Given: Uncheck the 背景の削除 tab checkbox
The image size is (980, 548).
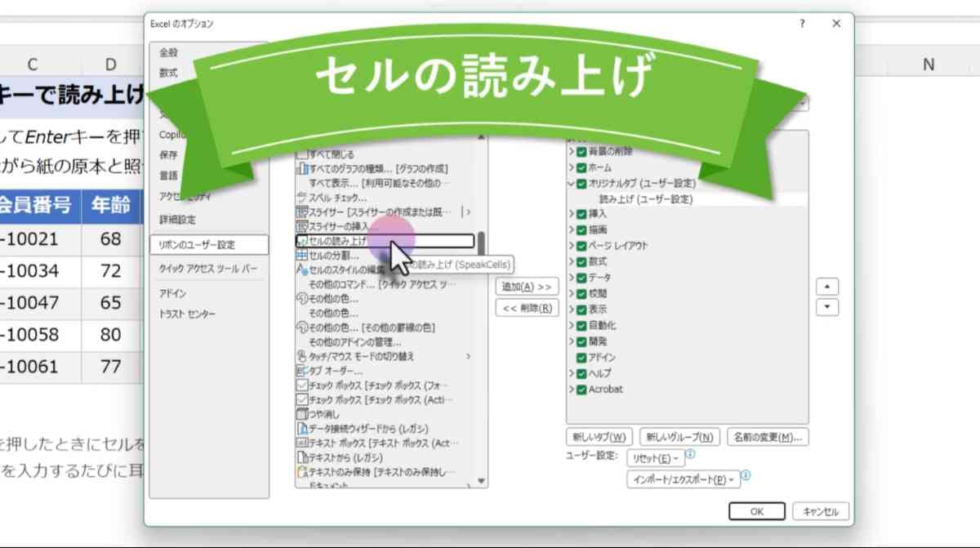Looking at the screenshot, I should (x=581, y=152).
